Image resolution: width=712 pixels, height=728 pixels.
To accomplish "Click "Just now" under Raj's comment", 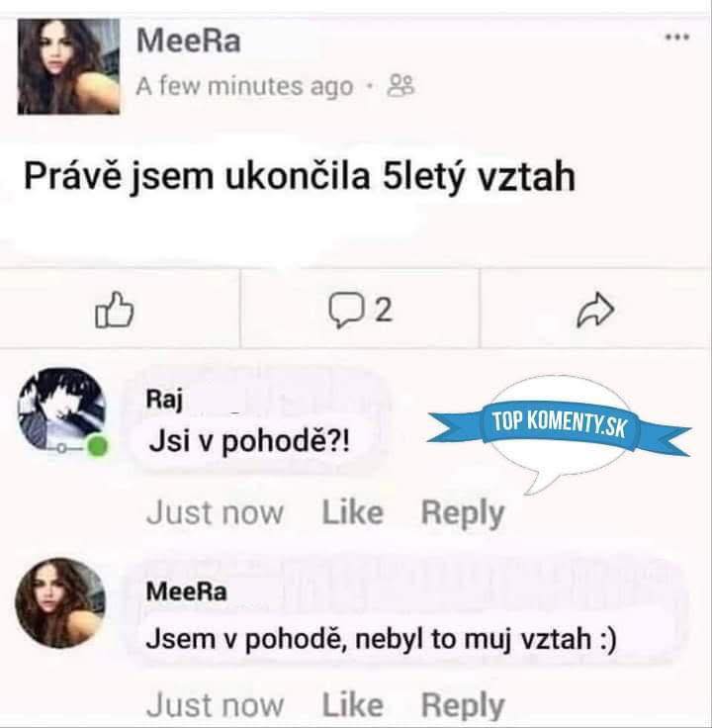I will tap(215, 512).
